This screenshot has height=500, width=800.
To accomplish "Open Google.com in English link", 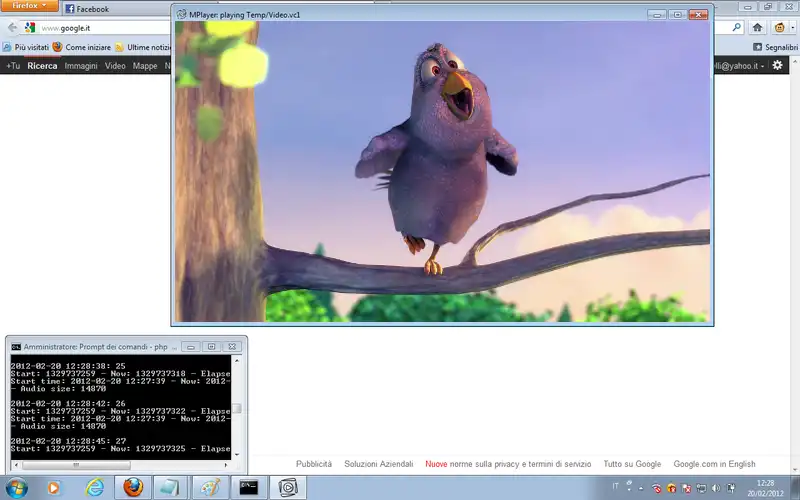I will point(714,464).
